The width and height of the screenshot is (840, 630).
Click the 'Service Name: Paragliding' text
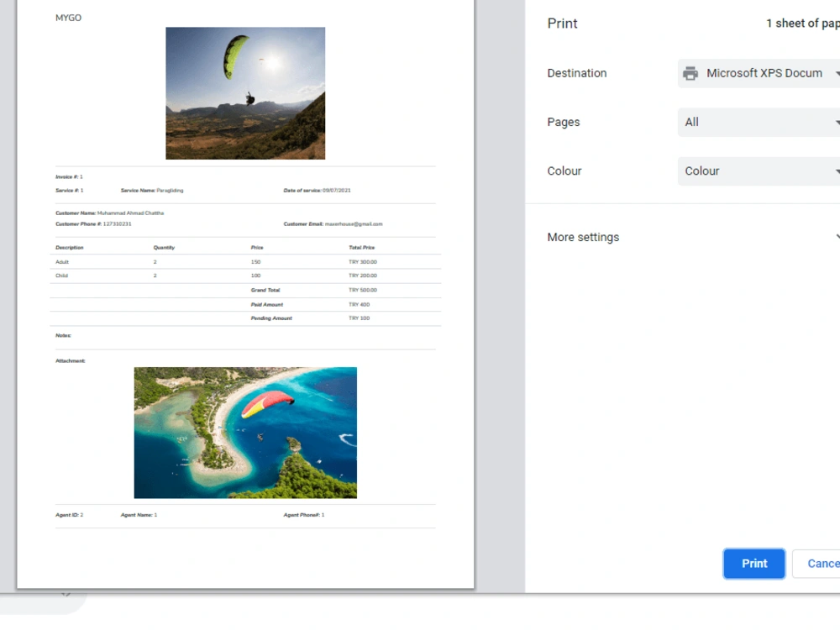[151, 190]
